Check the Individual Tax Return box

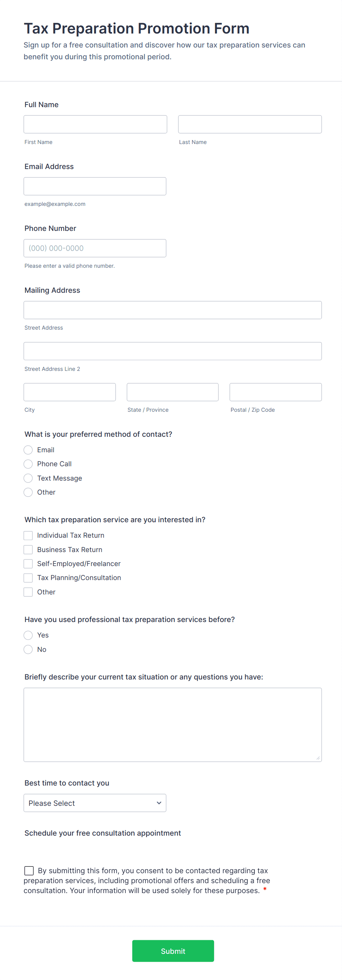coord(28,535)
